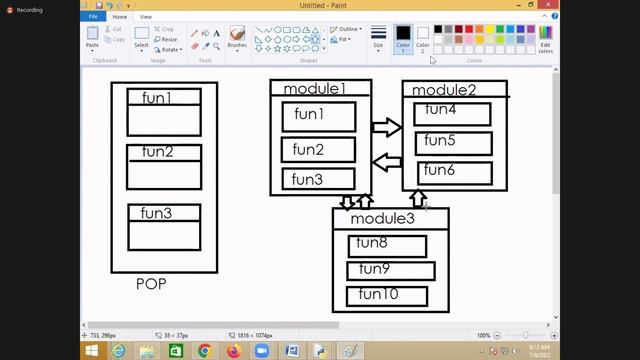The width and height of the screenshot is (640, 360).
Task: Select the Color picker eyedropper tool
Action: pos(205,46)
